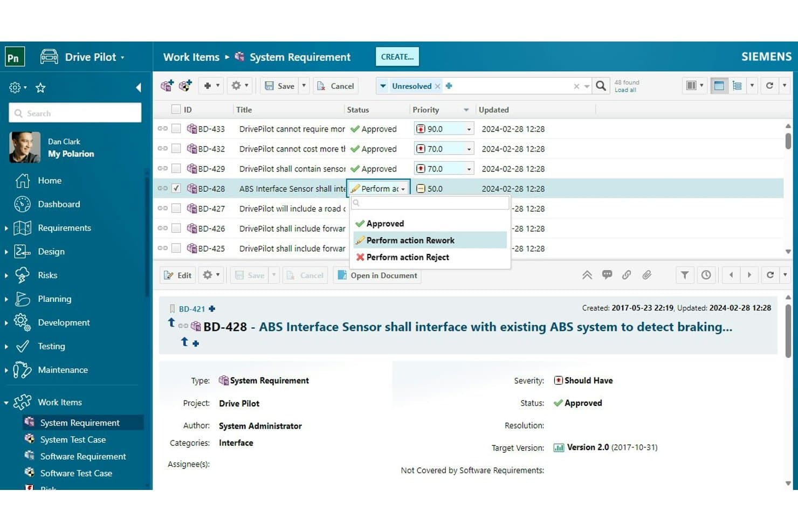Click Open in Document button
This screenshot has height=532, width=798.
377,275
